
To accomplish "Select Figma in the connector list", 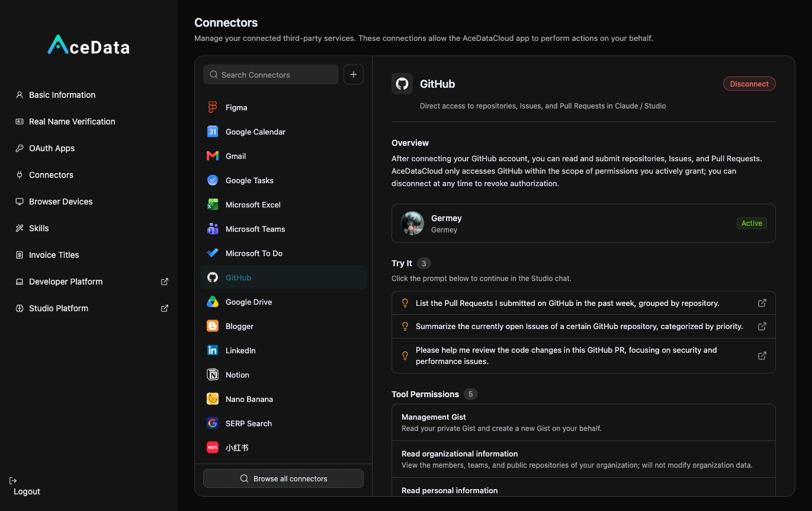I will [x=283, y=107].
